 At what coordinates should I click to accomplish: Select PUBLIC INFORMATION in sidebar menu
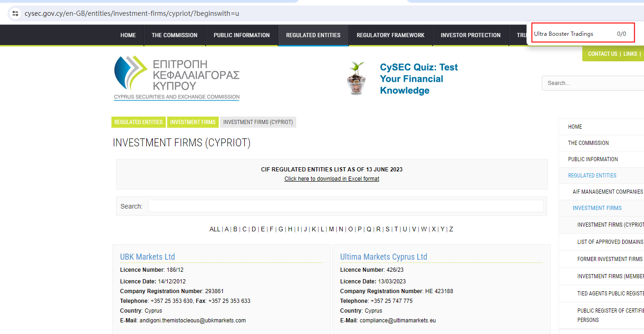tap(593, 159)
